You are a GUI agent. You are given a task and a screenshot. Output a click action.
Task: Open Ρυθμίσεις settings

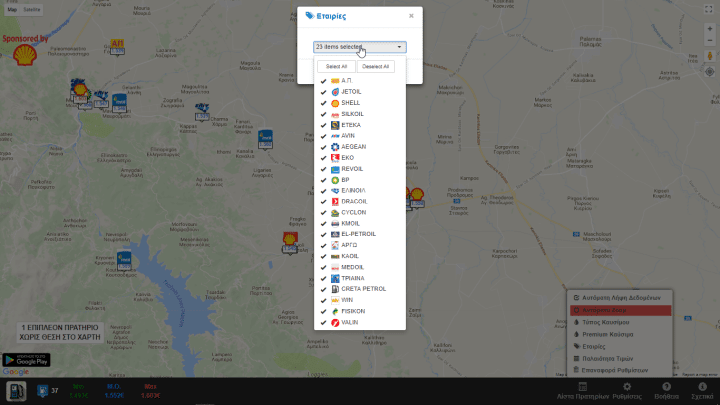click(627, 391)
